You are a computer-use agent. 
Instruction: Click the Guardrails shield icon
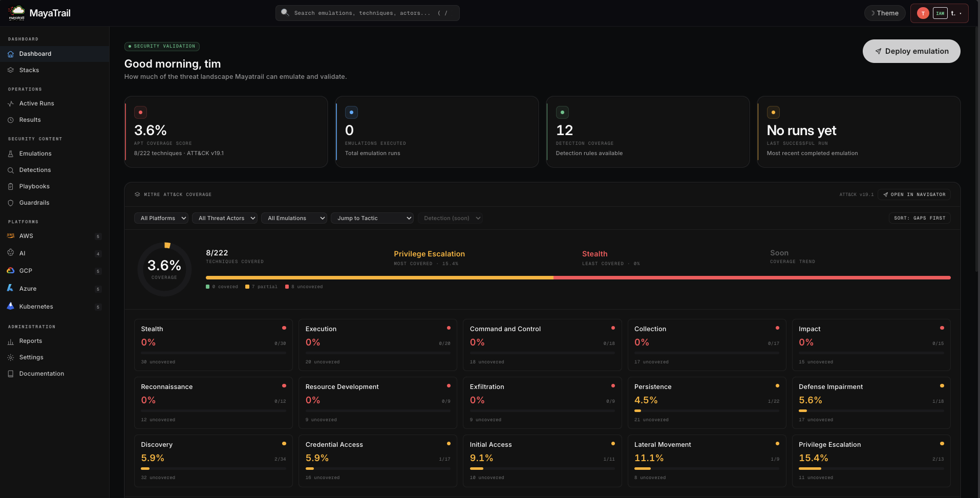coord(10,203)
